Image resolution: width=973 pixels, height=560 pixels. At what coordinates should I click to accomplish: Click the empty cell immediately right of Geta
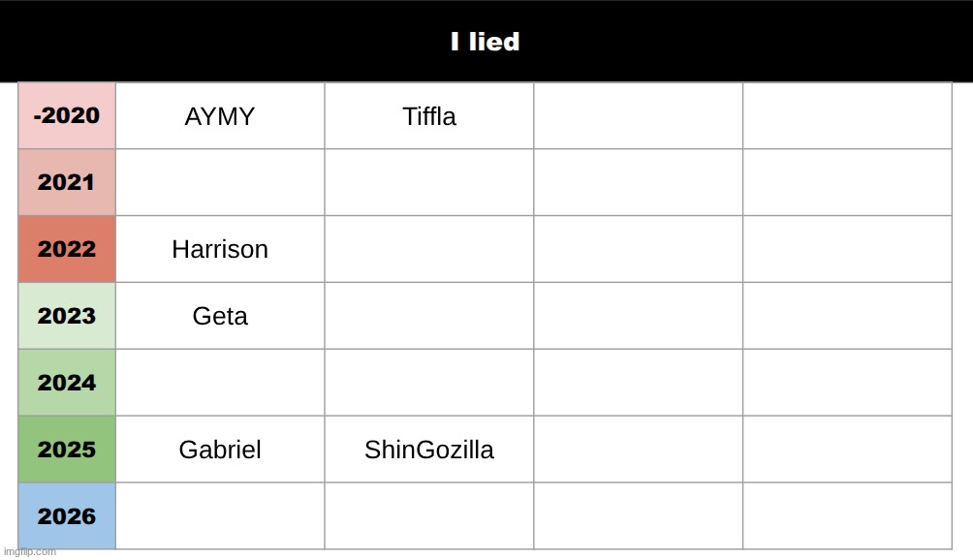429,316
